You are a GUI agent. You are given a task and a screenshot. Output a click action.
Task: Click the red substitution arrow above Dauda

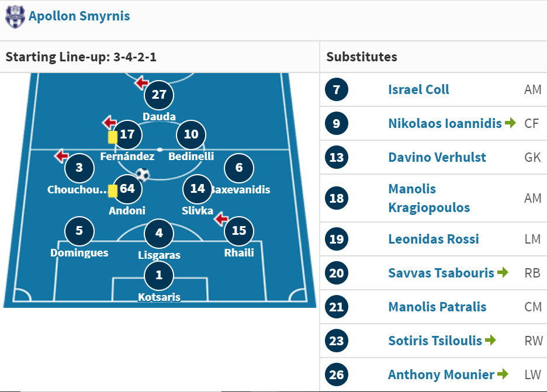(x=141, y=83)
